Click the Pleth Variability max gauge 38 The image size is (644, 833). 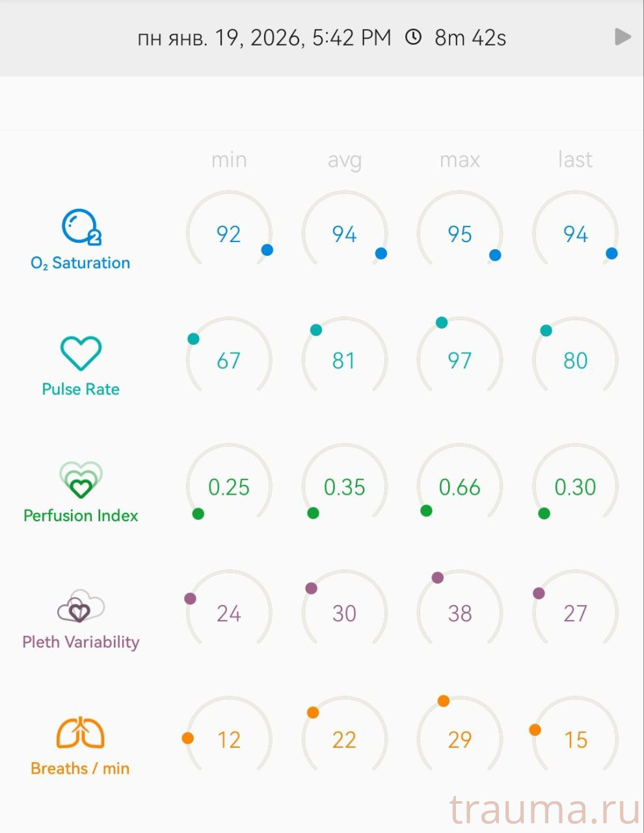(x=460, y=613)
